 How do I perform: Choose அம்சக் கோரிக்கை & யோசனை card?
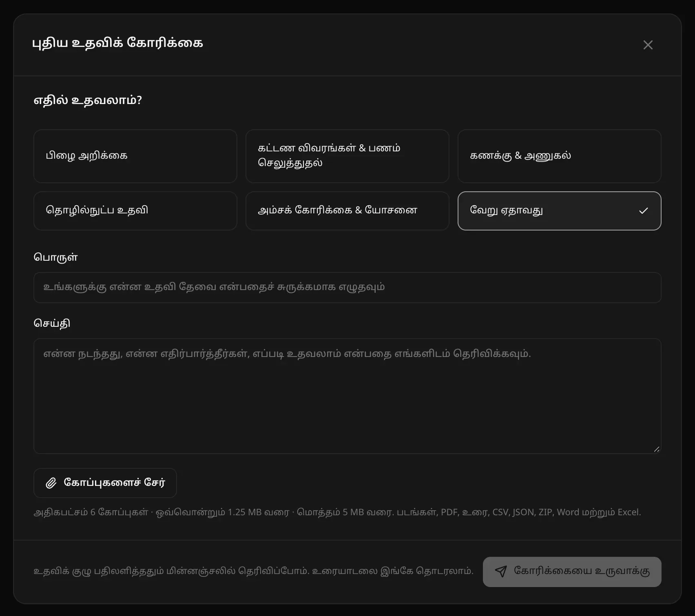347,211
